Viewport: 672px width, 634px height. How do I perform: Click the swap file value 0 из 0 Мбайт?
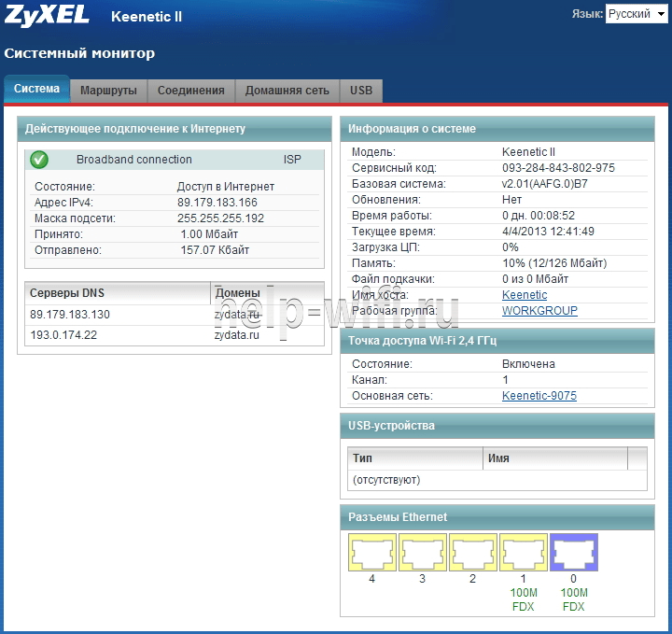coord(536,278)
